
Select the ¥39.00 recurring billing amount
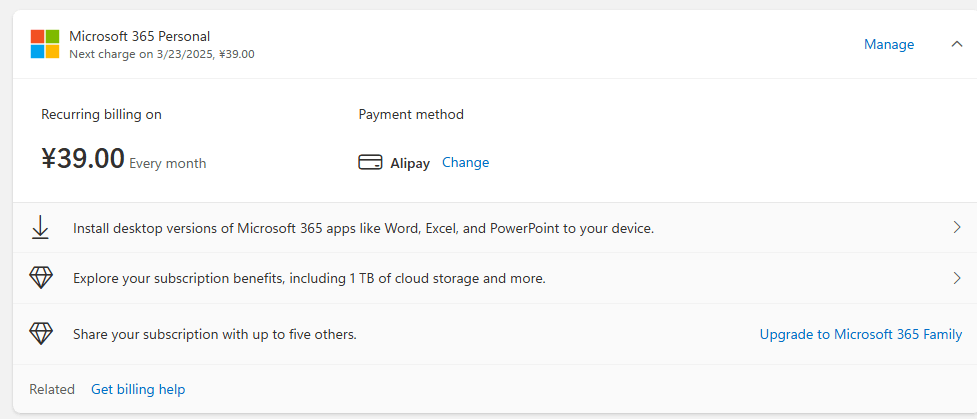(x=83, y=158)
